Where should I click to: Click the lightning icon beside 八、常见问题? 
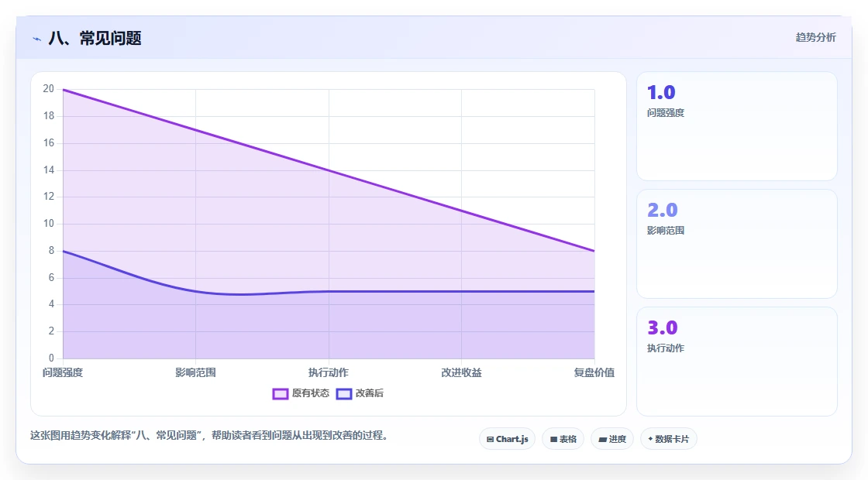(x=37, y=39)
